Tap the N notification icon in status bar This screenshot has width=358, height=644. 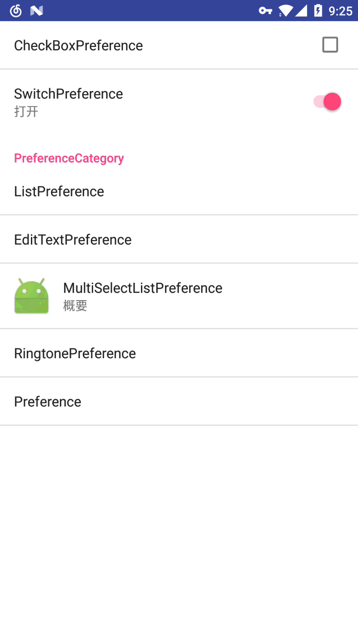tap(36, 11)
